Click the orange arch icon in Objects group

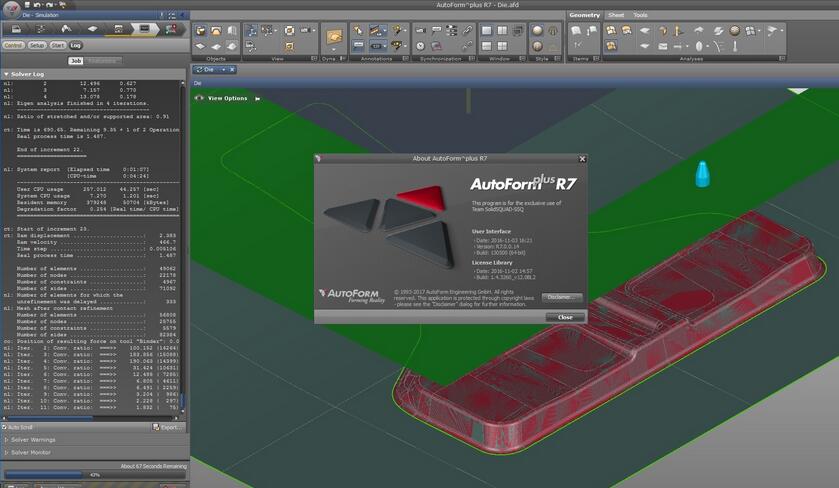coord(216,31)
